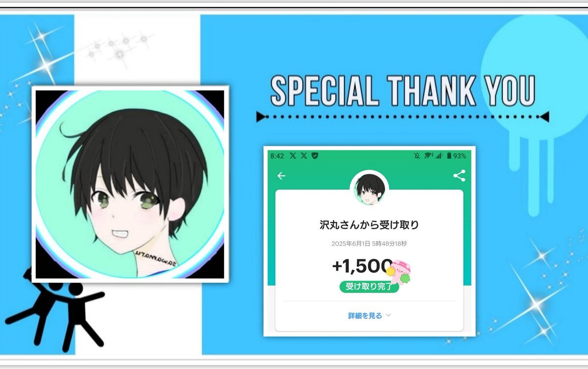Expand the chevron beside 詳細を見る
This screenshot has width=588, height=369.
pyautogui.click(x=389, y=316)
